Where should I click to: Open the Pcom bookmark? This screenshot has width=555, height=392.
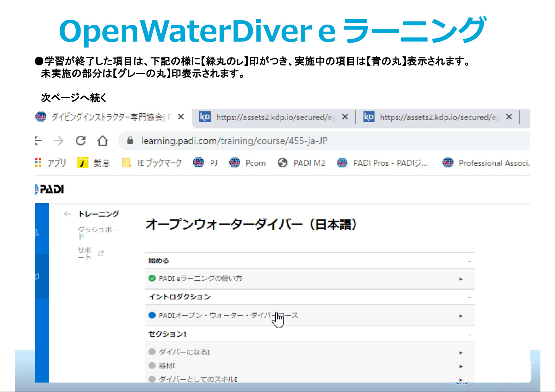pyautogui.click(x=247, y=163)
